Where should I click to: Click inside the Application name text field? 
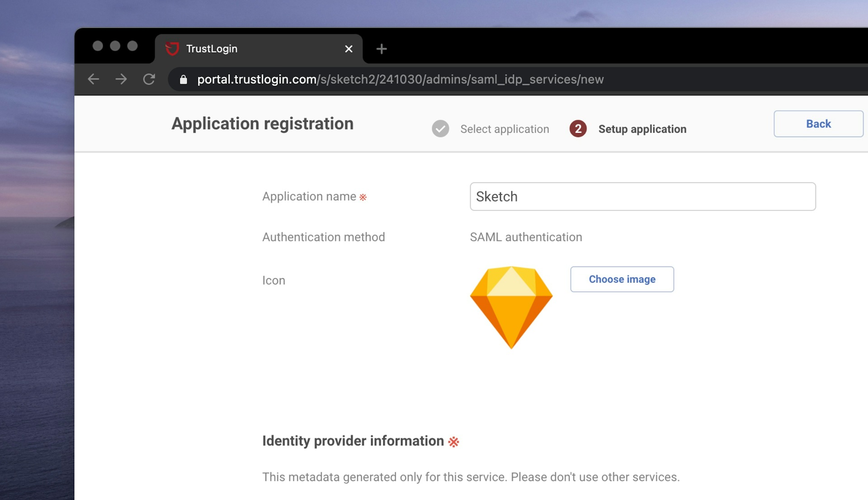[x=642, y=196]
